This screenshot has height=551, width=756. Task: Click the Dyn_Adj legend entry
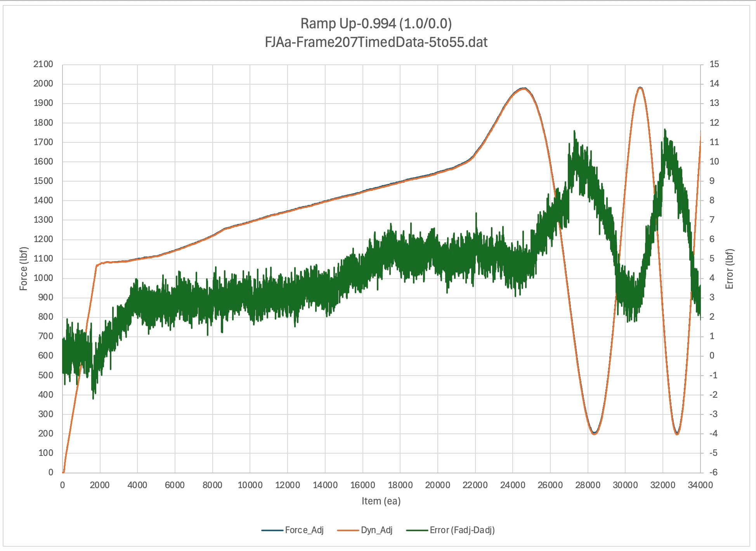click(376, 530)
